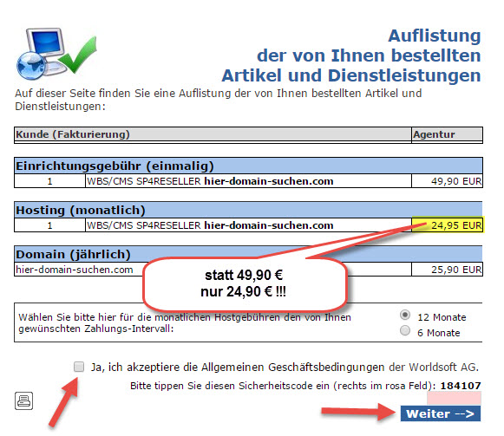The width and height of the screenshot is (504, 436).
Task: Accept the Worldsoft AG terms checkbox
Action: [x=79, y=367]
